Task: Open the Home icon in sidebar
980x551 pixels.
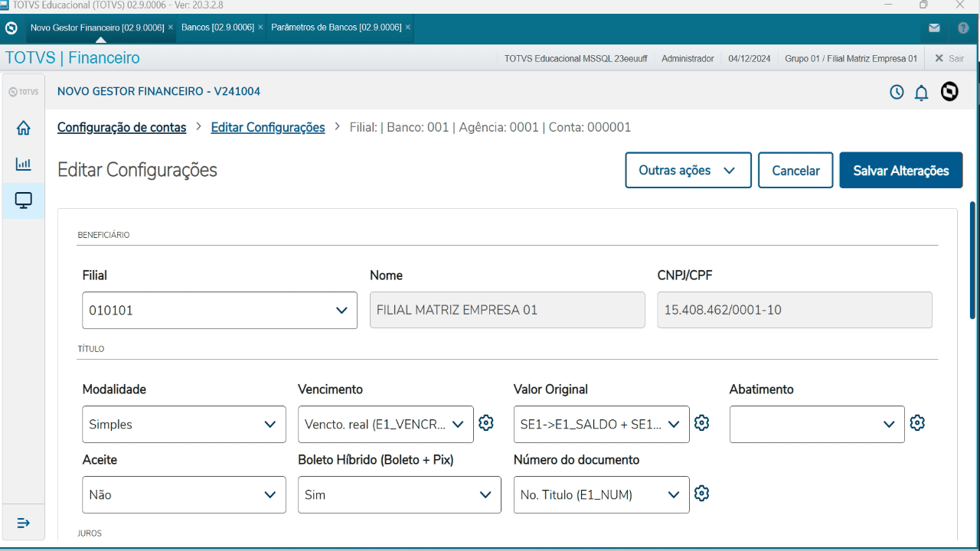Action: coord(23,129)
